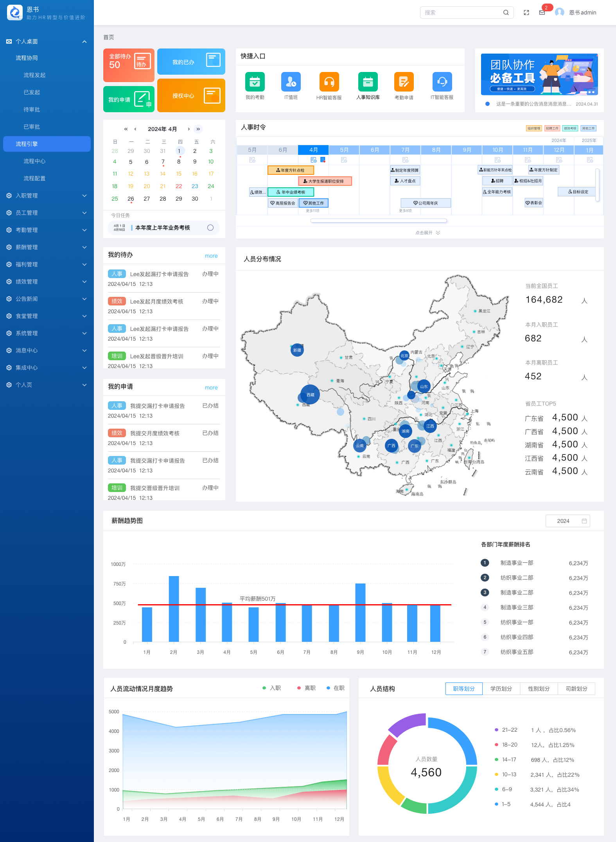The image size is (616, 842).
Task: Select 流程中心 in the sidebar
Action: coord(34,161)
